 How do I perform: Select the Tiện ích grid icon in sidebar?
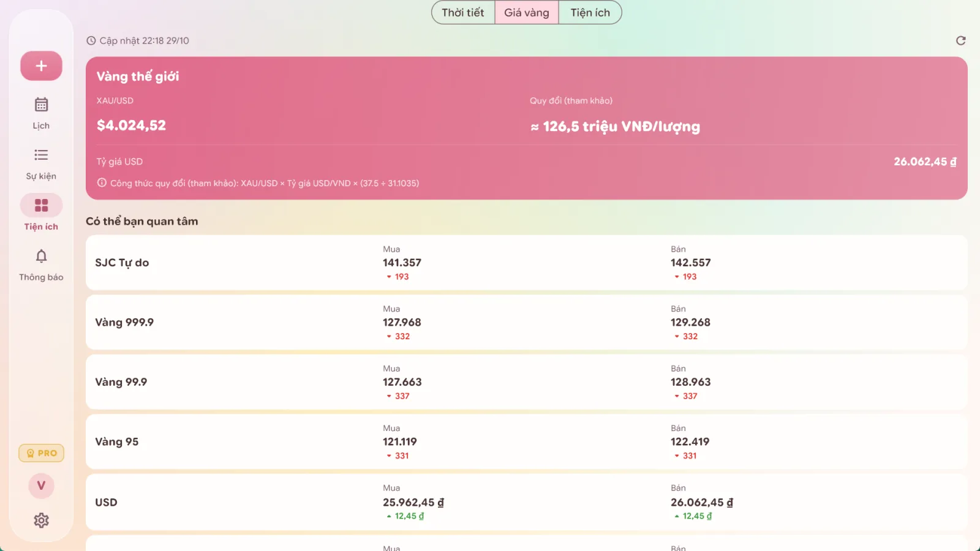[41, 206]
